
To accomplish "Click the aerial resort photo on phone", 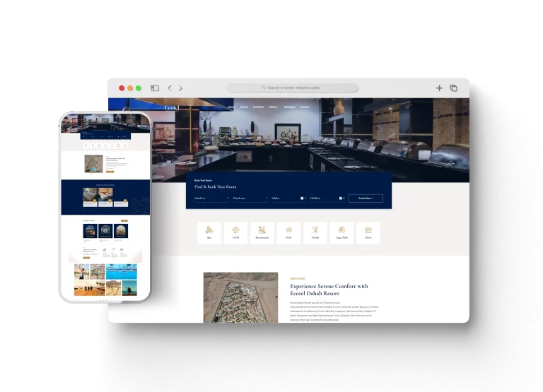I will pyautogui.click(x=94, y=164).
